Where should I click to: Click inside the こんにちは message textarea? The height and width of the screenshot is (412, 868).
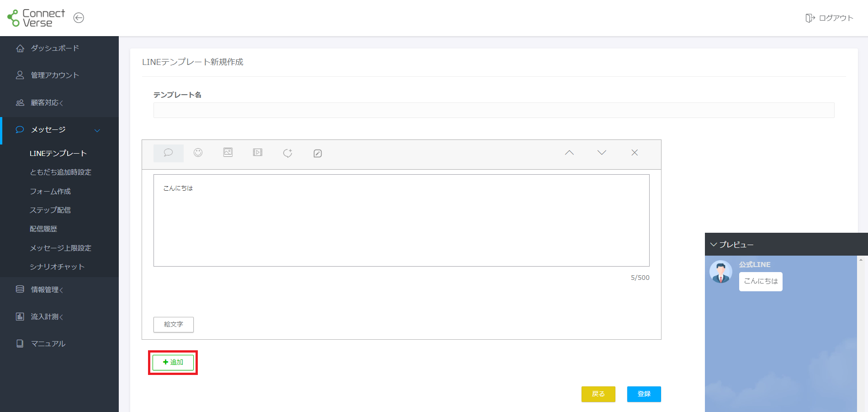402,220
